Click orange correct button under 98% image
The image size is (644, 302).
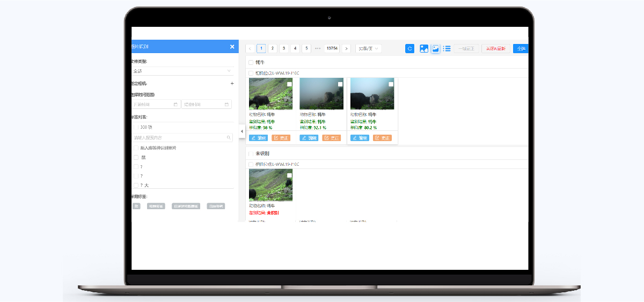click(x=281, y=138)
